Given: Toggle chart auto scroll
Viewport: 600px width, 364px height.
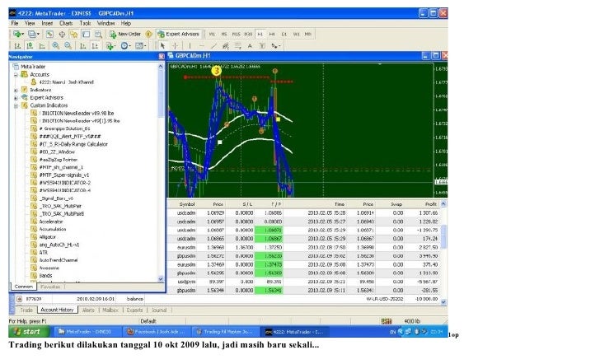Looking at the screenshot, I should (82, 46).
